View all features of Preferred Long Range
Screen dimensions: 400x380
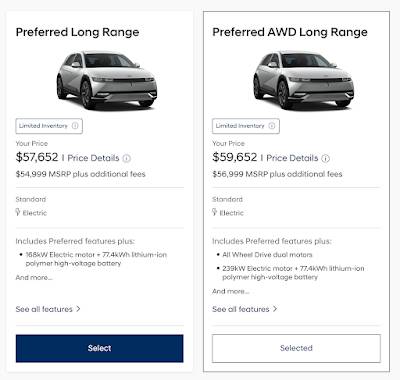click(x=44, y=309)
